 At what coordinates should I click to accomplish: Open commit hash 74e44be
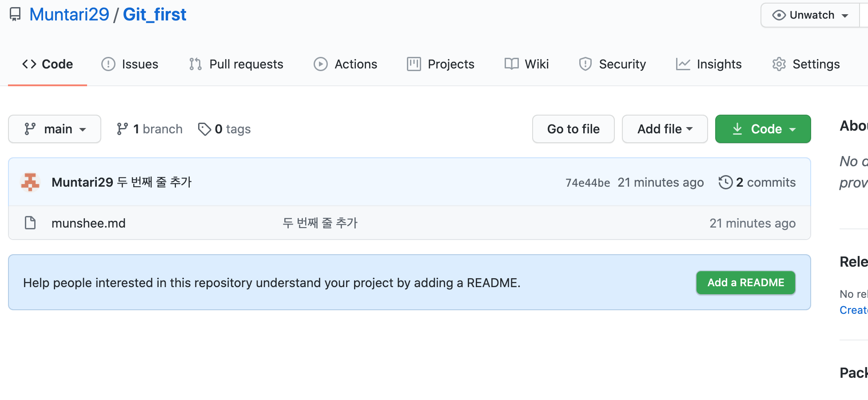(588, 183)
